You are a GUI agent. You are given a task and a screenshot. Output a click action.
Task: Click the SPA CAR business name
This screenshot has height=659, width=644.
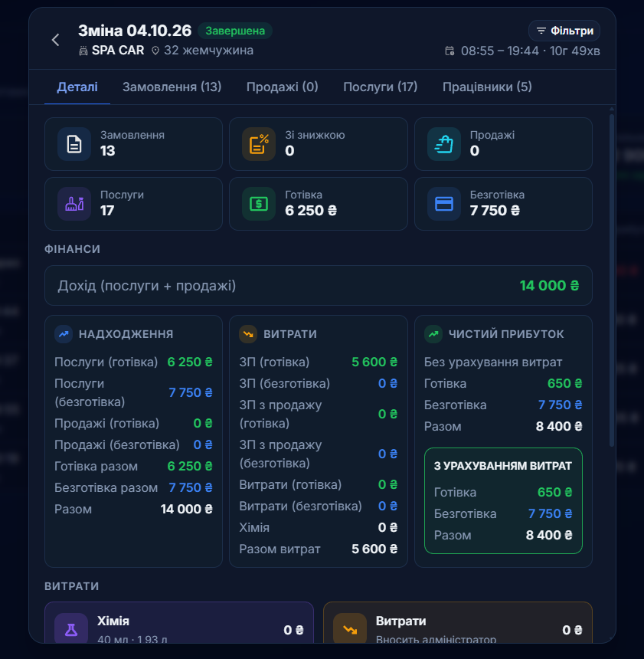(118, 51)
